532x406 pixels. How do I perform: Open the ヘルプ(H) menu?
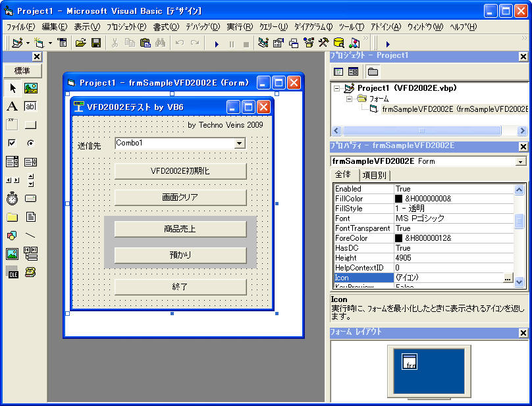pos(463,27)
